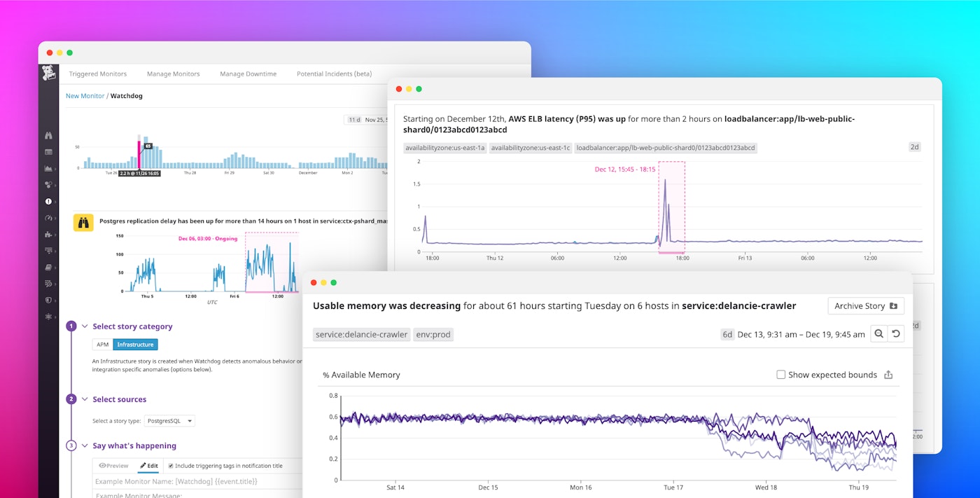Open Monitors via the exclamation sidebar icon
980x498 pixels.
point(48,201)
